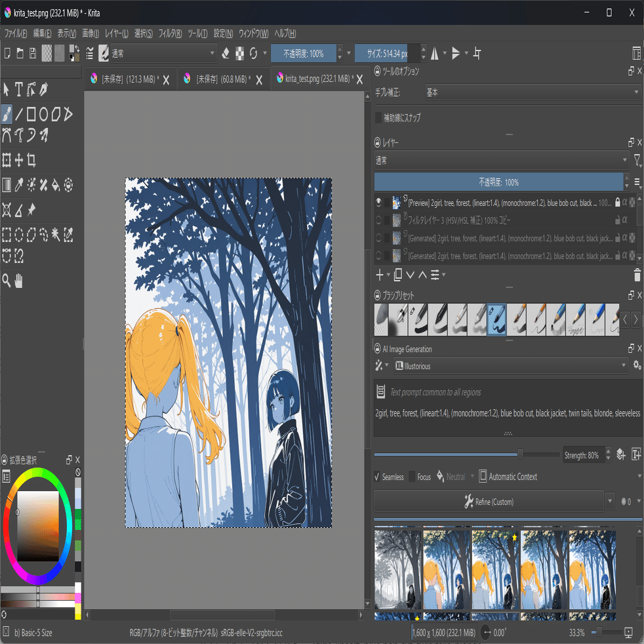644x644 pixels.
Task: Lock the AI Image Generation docker
Action: click(378, 349)
